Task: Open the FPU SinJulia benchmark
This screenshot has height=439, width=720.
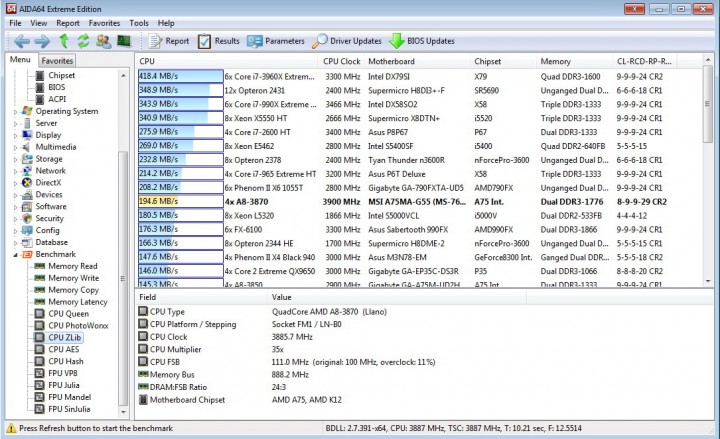Action: (x=69, y=409)
